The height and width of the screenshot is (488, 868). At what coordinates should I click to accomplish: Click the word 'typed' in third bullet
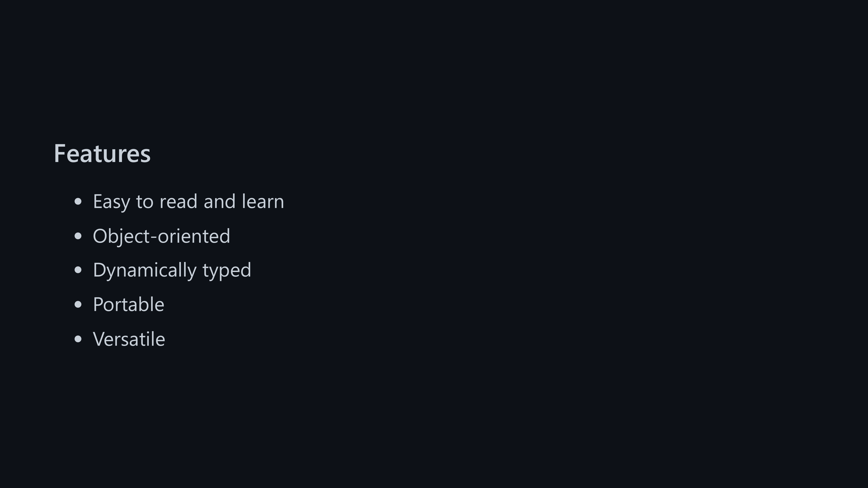[x=227, y=270]
